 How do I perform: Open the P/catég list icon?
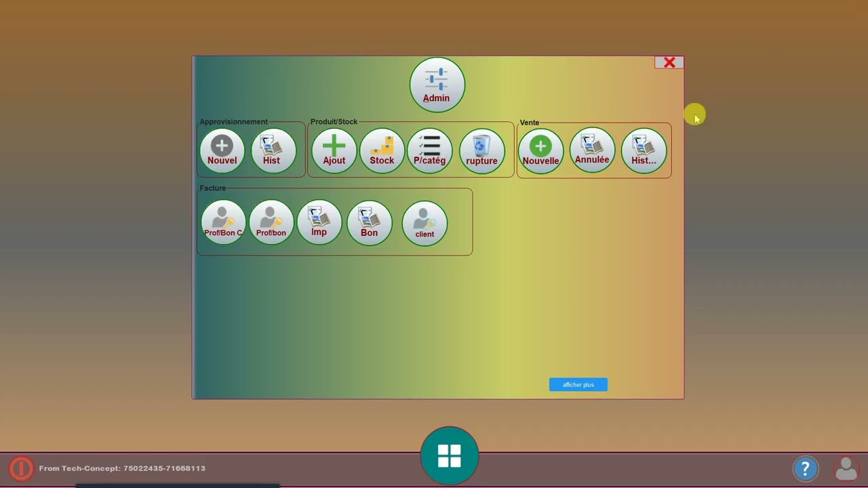click(x=429, y=150)
